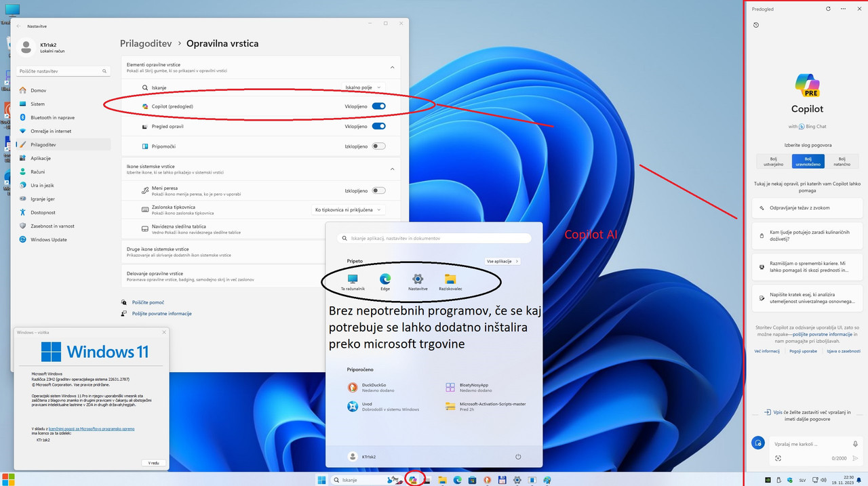Click the back arrow in Nastavitve window
Screen dimensions: 868x486
18,26
